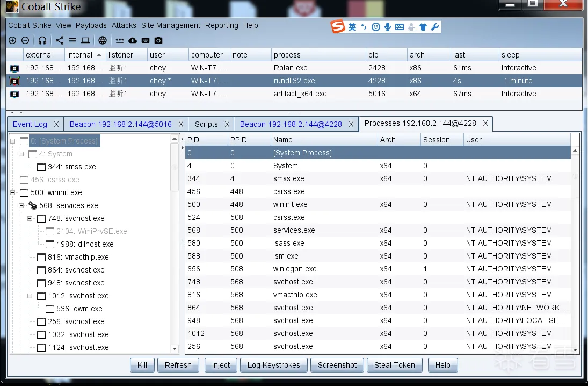588x386 pixels.
Task: Select winlogon.exe row in process table
Action: click(378, 269)
